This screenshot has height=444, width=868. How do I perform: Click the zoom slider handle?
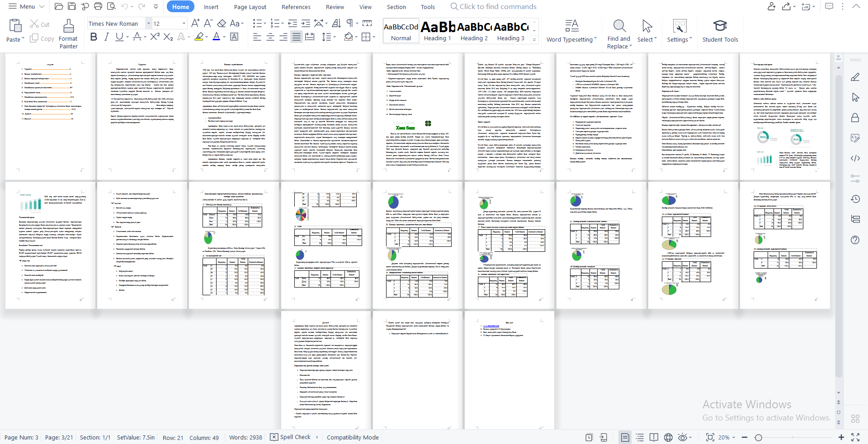coord(759,437)
